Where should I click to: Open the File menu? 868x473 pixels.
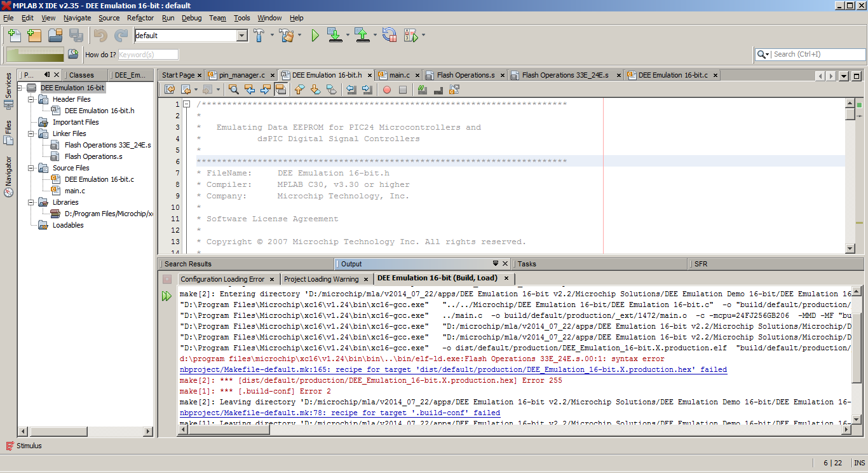[x=8, y=18]
